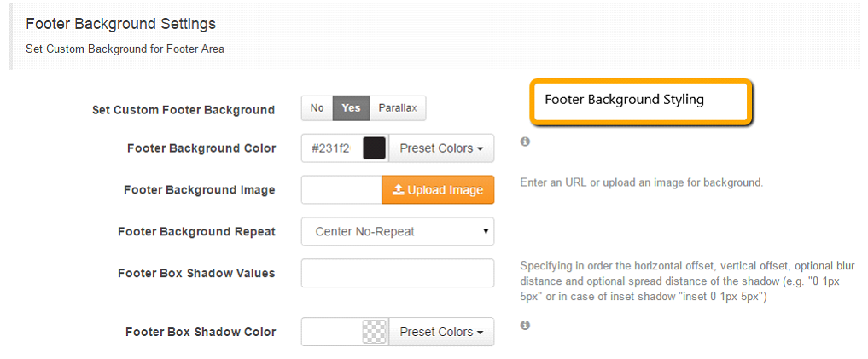Click the Footer Background Styling callout box

point(641,101)
